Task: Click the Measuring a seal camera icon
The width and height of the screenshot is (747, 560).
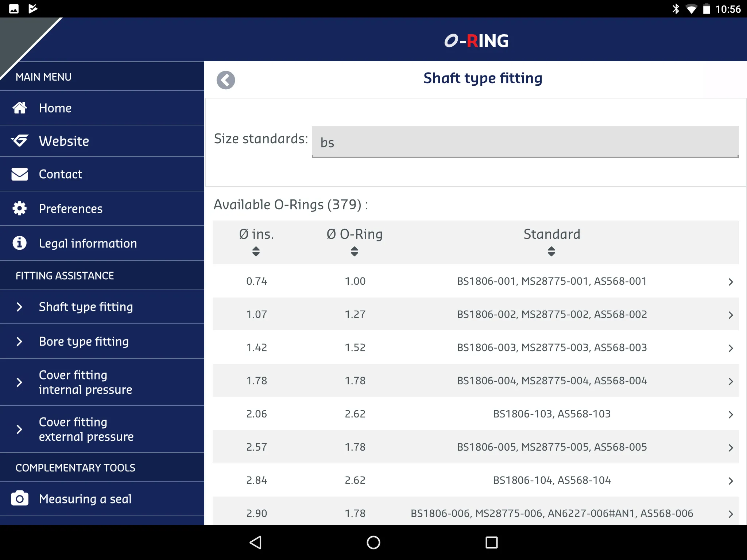Action: pyautogui.click(x=19, y=499)
